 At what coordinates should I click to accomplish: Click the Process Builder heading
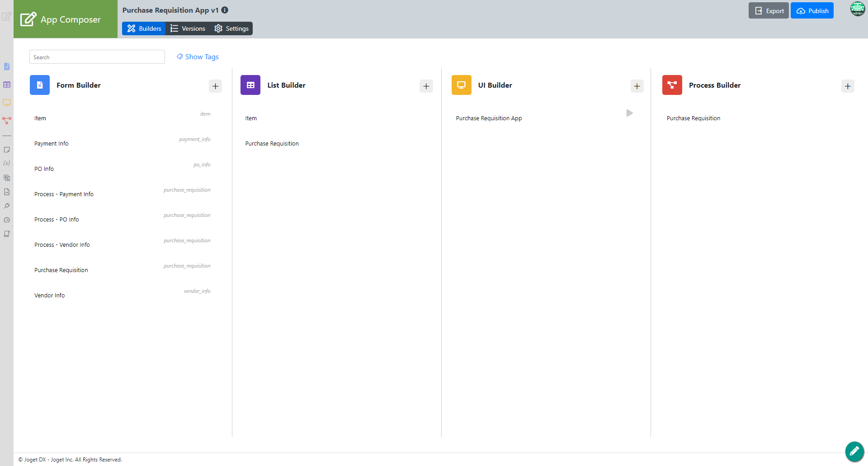[715, 85]
